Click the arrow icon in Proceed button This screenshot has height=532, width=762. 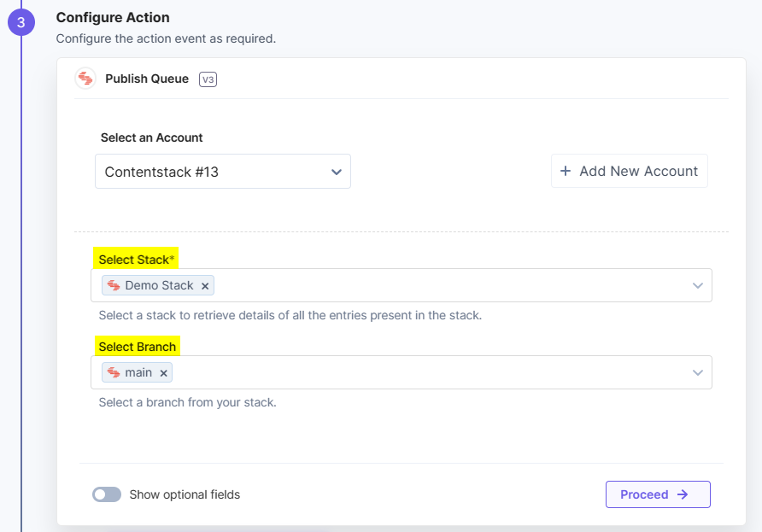(683, 495)
